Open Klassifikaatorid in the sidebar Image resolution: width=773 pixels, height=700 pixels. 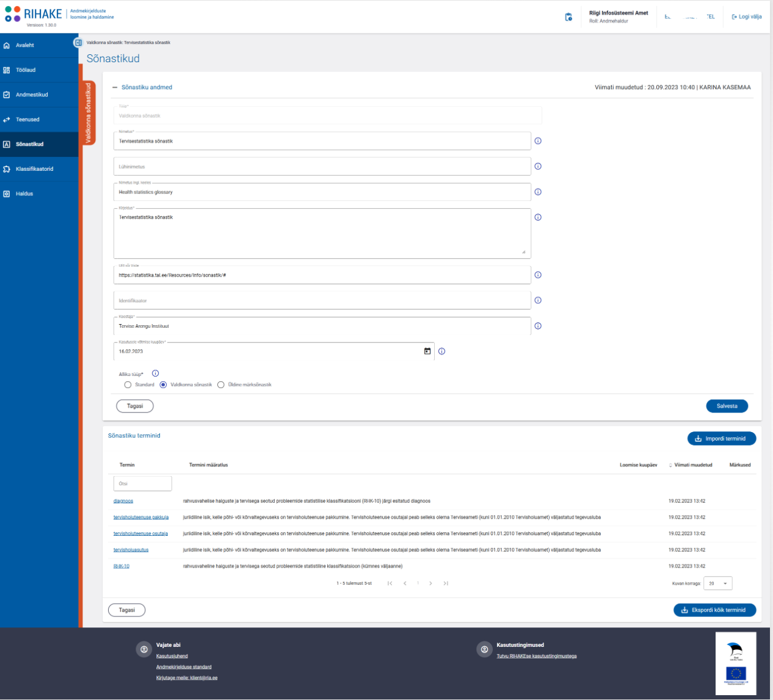[39, 169]
